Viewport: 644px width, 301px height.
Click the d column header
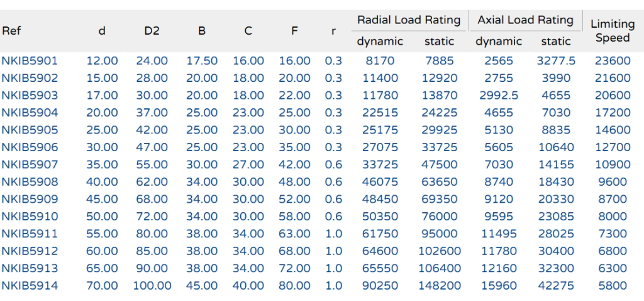click(x=102, y=31)
